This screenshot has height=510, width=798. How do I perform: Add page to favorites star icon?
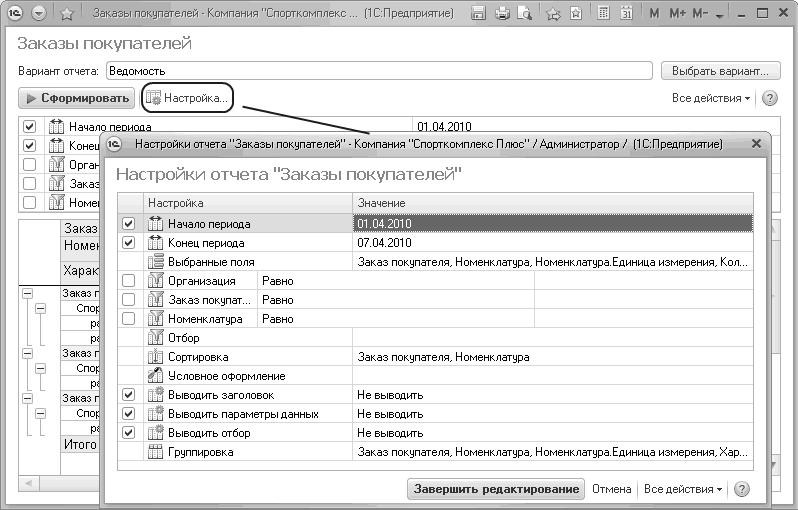pos(67,13)
